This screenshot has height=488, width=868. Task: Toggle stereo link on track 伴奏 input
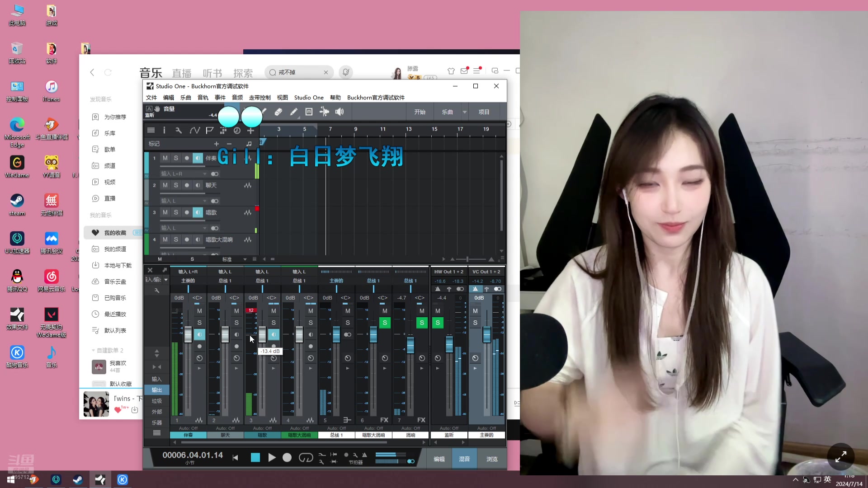(215, 174)
